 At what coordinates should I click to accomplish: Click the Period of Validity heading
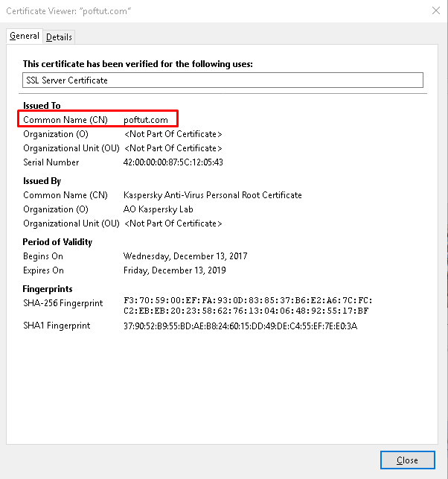(x=57, y=242)
